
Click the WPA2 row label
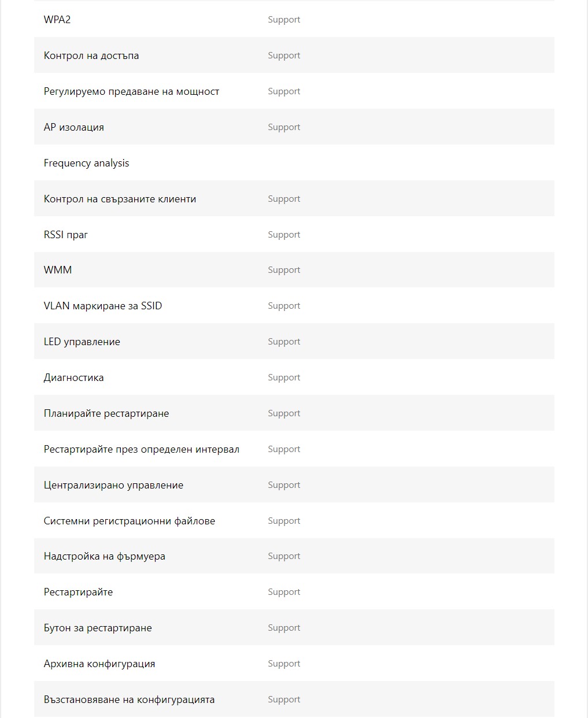pyautogui.click(x=57, y=20)
